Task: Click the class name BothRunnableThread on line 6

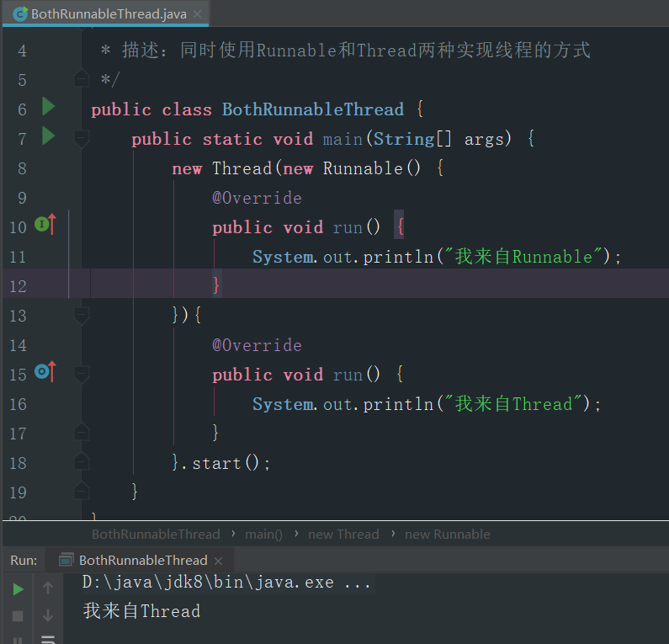Action: [x=313, y=109]
